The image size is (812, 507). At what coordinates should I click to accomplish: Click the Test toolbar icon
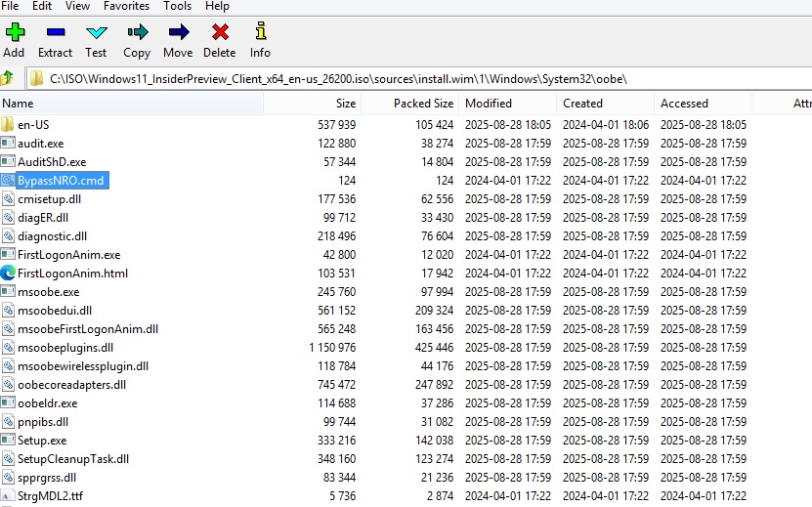[97, 32]
